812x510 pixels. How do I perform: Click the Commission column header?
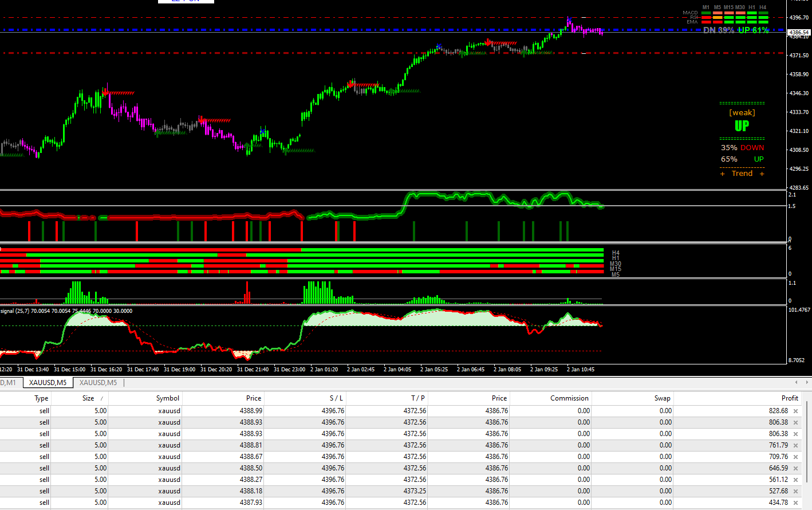(569, 398)
